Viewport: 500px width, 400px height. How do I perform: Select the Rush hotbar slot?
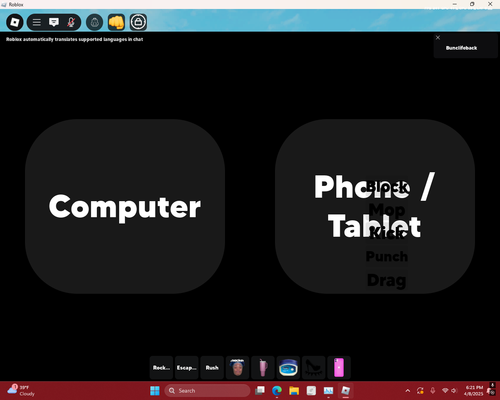coord(212,368)
